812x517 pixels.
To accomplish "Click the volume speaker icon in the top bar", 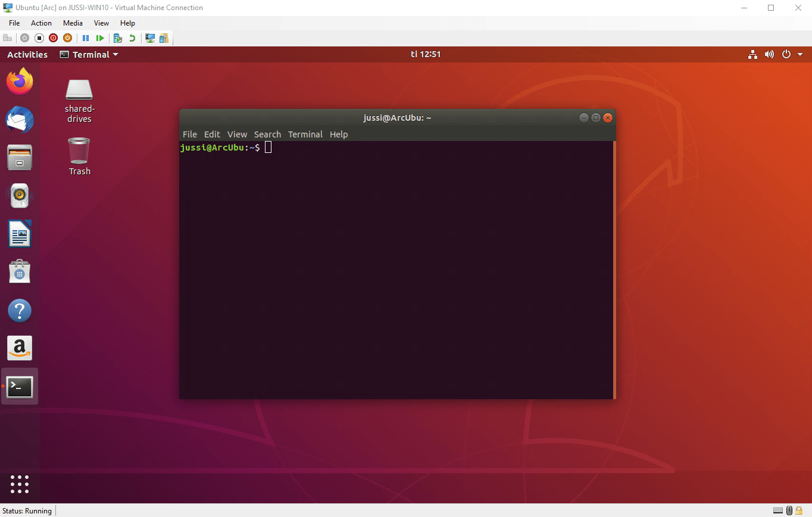I will point(769,54).
